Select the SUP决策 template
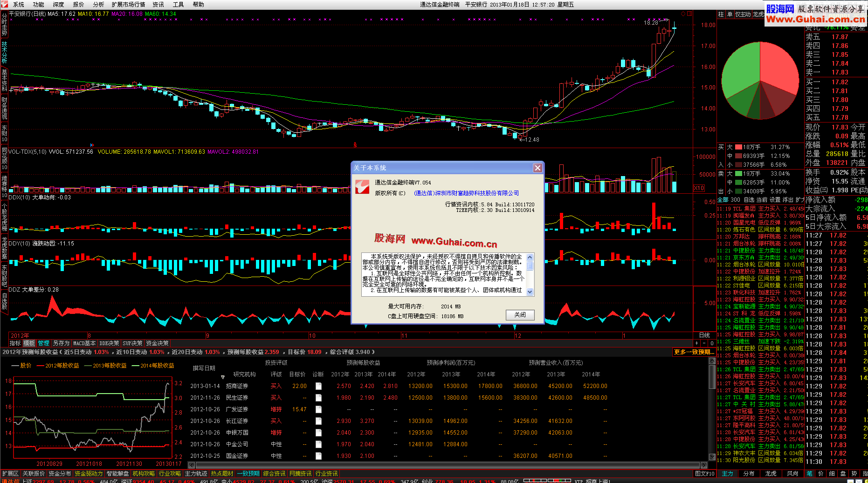The height and width of the screenshot is (483, 868). [132, 343]
